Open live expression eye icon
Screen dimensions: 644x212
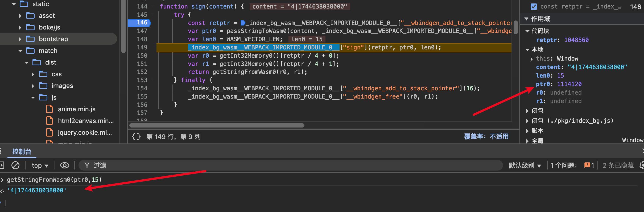point(64,166)
